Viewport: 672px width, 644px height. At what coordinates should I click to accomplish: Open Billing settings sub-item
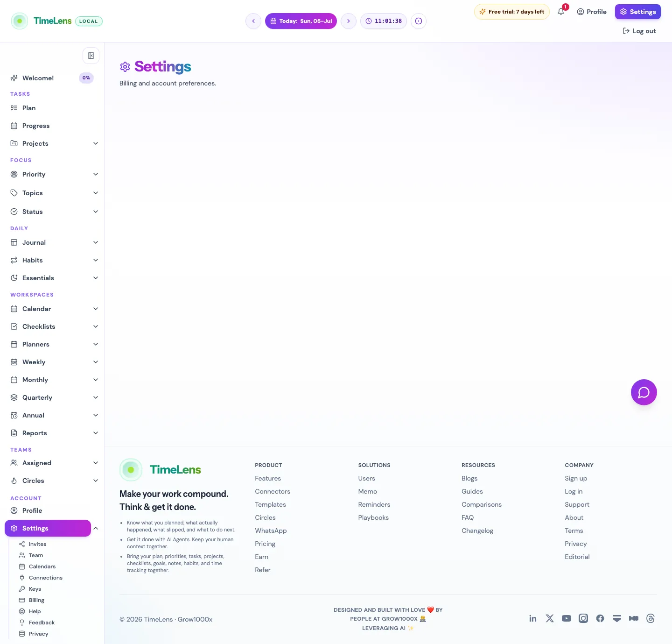pos(36,600)
